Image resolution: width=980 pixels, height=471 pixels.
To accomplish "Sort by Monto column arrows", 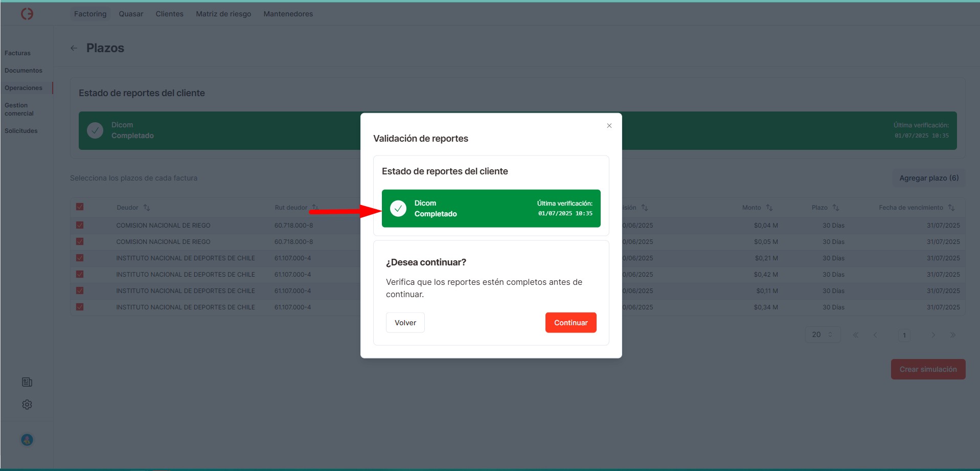I will (x=769, y=208).
